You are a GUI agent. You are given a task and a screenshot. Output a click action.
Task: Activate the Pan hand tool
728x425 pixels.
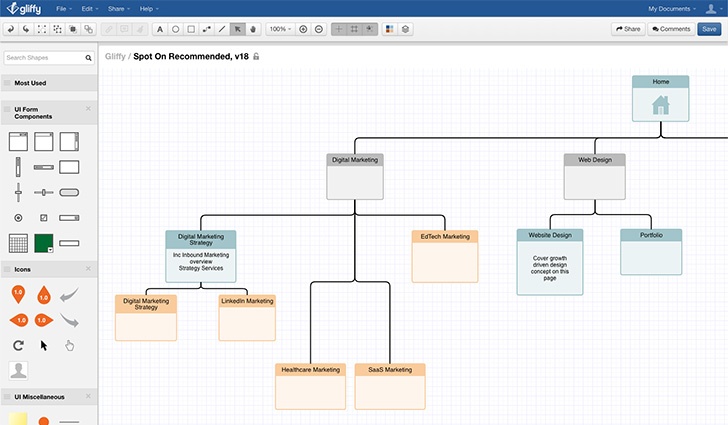click(x=252, y=29)
